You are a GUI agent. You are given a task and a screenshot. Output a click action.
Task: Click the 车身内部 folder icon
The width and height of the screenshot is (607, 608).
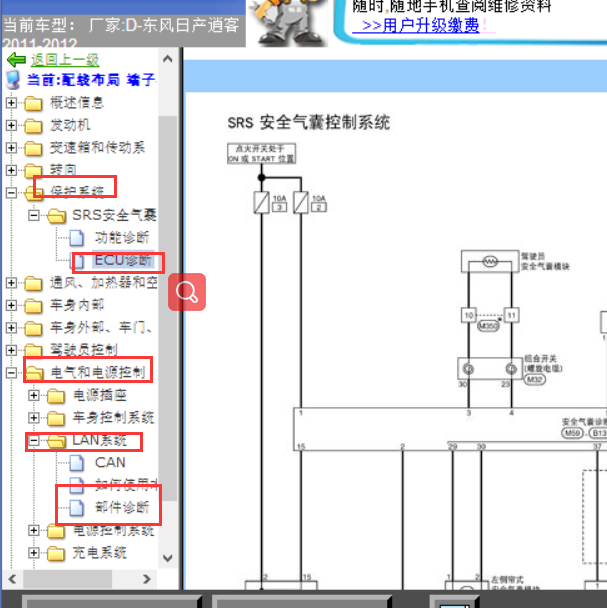(33, 306)
